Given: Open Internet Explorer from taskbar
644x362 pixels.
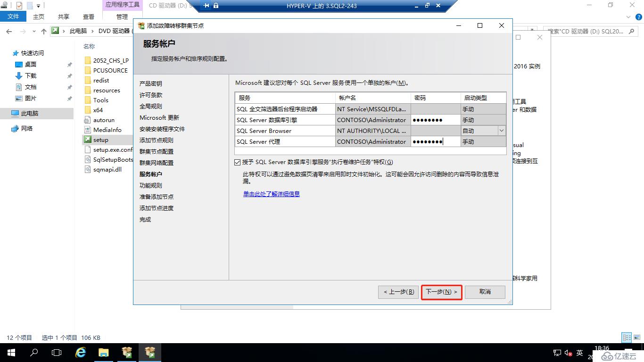Looking at the screenshot, I should (81, 353).
